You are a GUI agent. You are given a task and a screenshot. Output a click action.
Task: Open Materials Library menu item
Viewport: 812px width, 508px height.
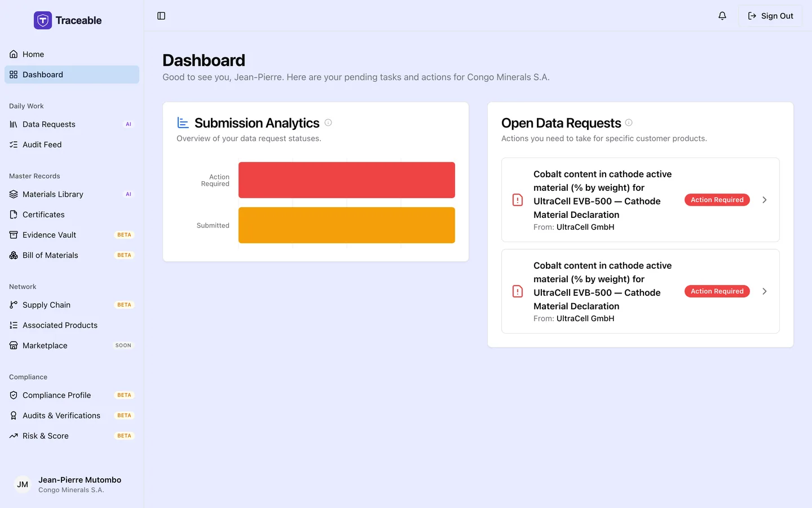(x=72, y=194)
